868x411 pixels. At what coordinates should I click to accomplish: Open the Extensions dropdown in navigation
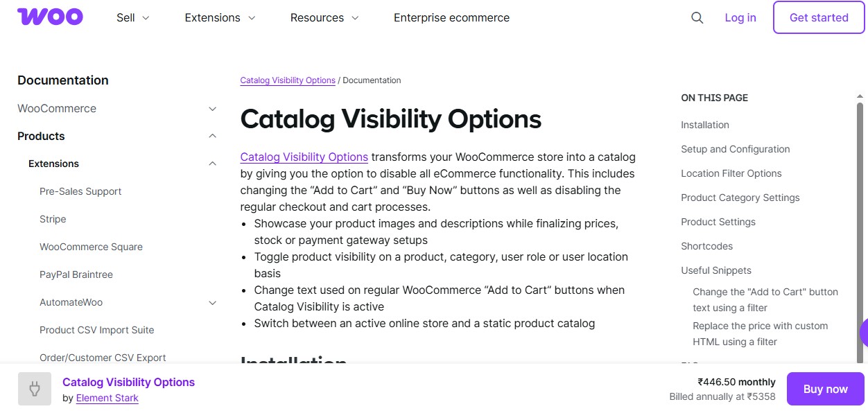220,17
